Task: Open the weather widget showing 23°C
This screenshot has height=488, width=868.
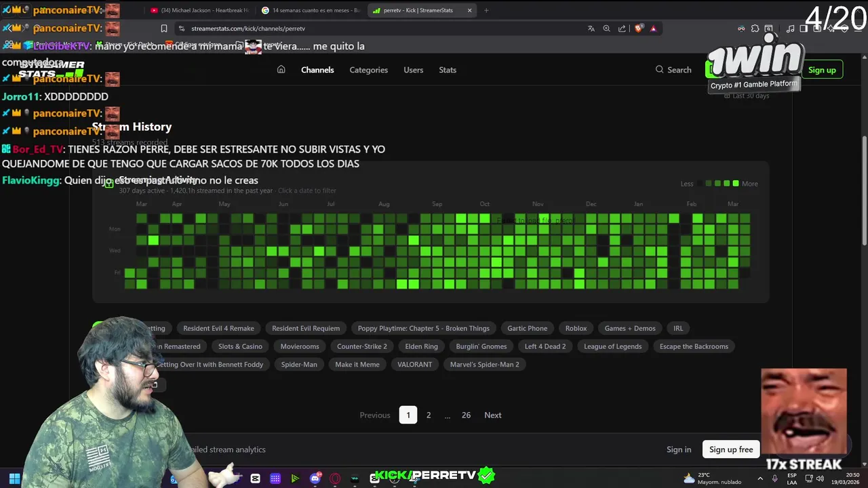Action: (712, 479)
